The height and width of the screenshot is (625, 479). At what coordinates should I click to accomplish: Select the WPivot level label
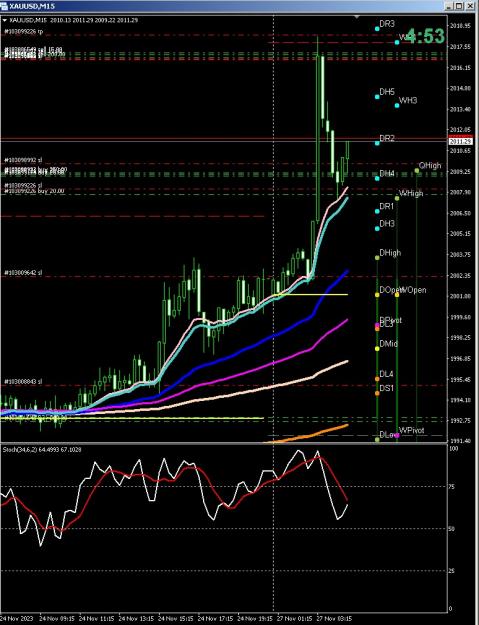[x=412, y=430]
